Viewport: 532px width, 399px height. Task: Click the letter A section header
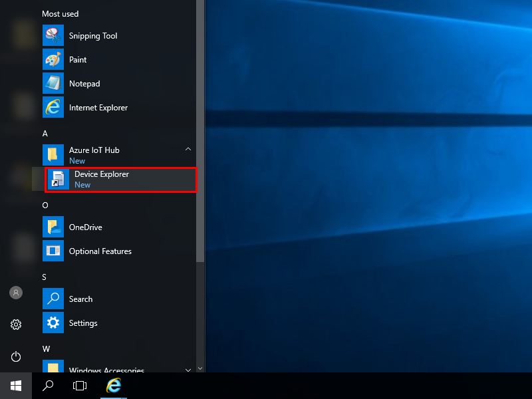pos(45,134)
